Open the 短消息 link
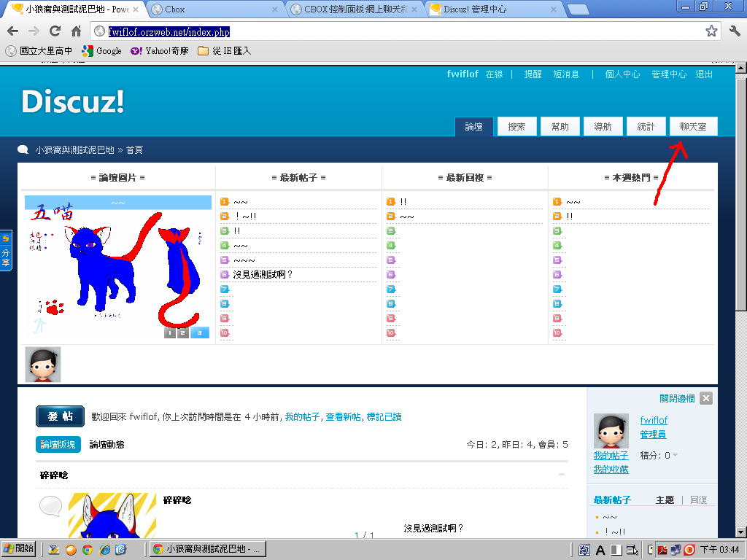Image resolution: width=747 pixels, height=560 pixels. [566, 74]
